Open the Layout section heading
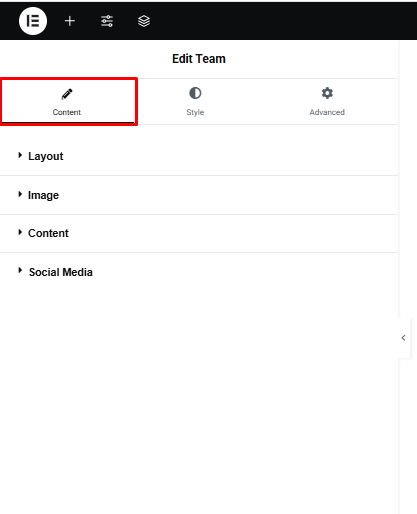The width and height of the screenshot is (417, 514). click(x=46, y=156)
